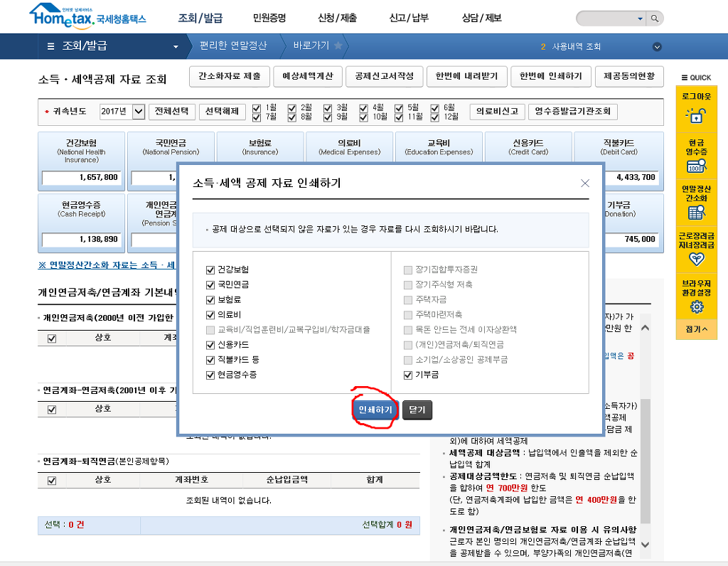Click 공제신고서작성 button

385,76
